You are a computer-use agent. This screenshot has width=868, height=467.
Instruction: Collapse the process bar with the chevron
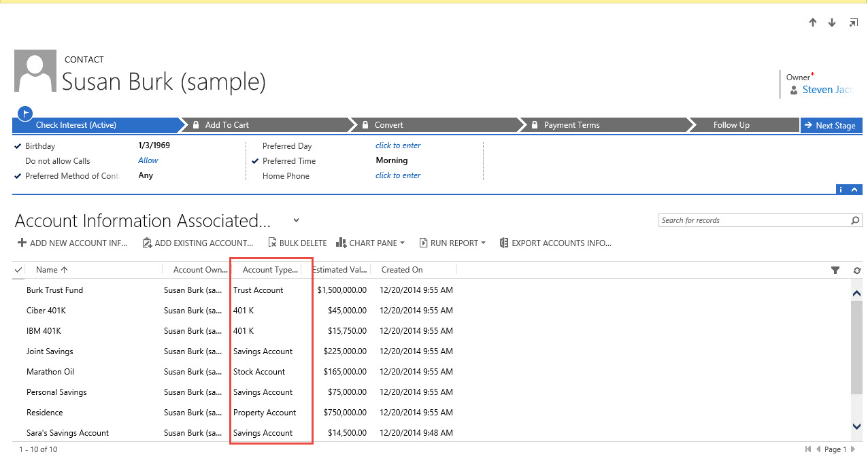coord(855,190)
